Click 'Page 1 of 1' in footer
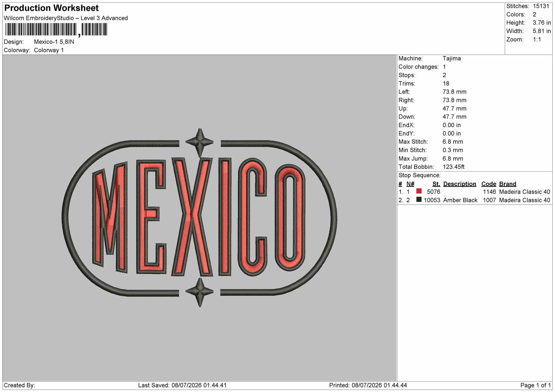This screenshot has height=392, width=555. 536,385
